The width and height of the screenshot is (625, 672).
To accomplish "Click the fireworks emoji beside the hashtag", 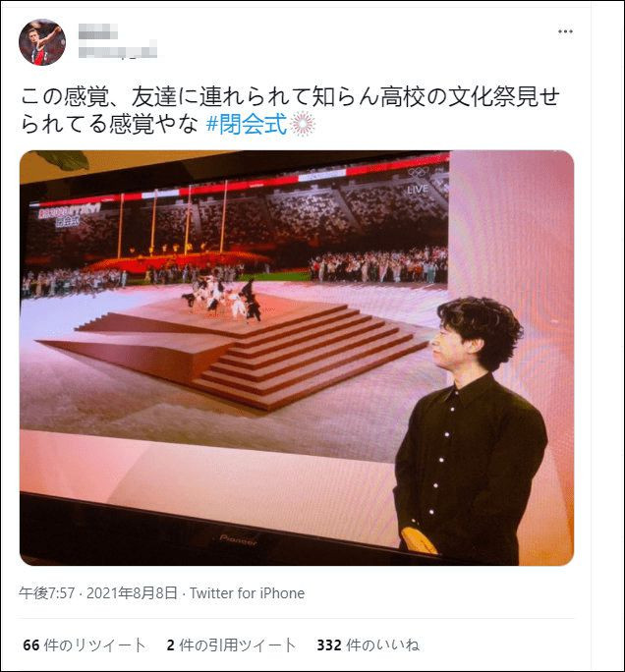I will (x=303, y=125).
